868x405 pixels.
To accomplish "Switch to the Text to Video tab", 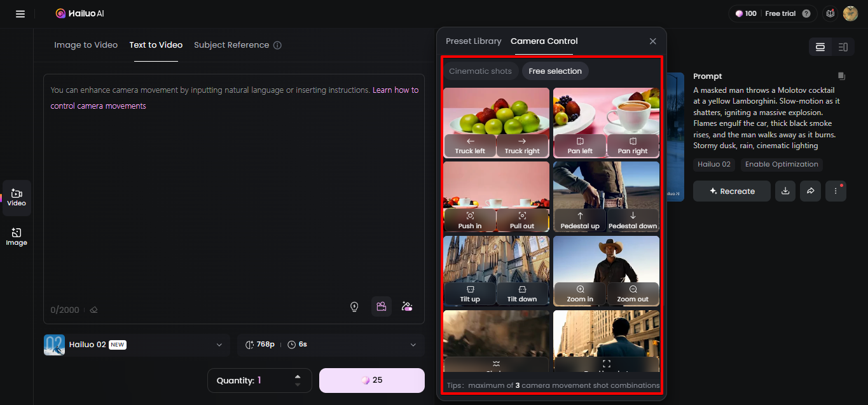I will coord(156,45).
